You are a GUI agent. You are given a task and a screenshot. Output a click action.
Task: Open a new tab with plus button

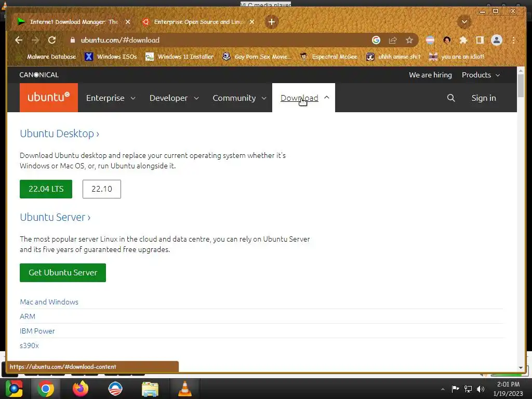tap(271, 22)
